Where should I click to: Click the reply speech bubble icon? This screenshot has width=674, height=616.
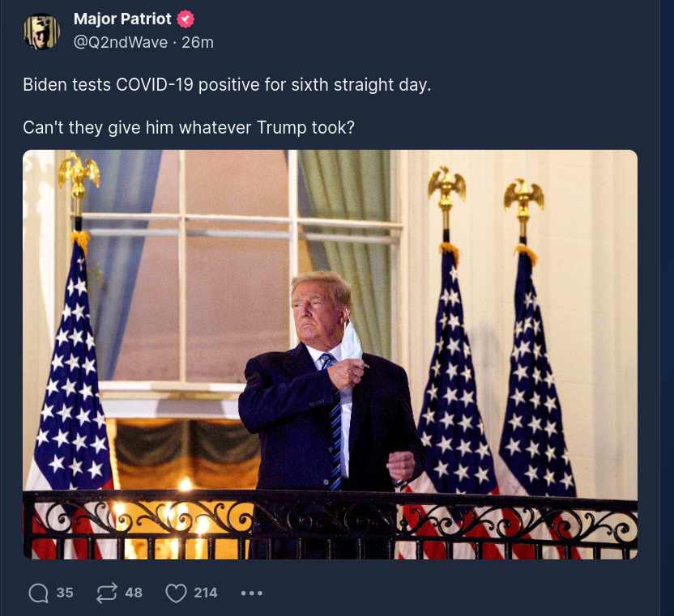coord(38,593)
